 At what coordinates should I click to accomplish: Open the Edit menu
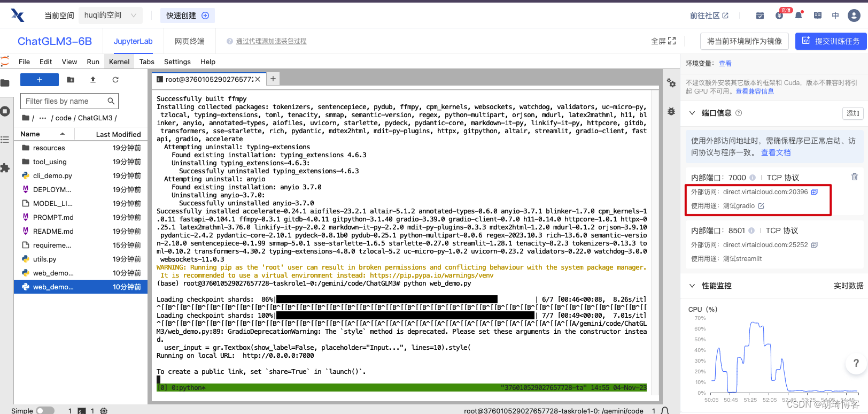46,62
